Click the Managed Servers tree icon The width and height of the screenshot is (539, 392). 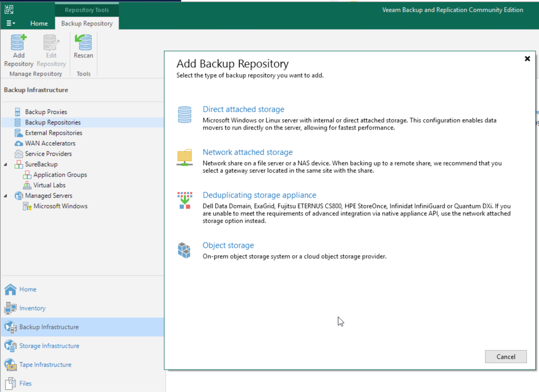(19, 195)
